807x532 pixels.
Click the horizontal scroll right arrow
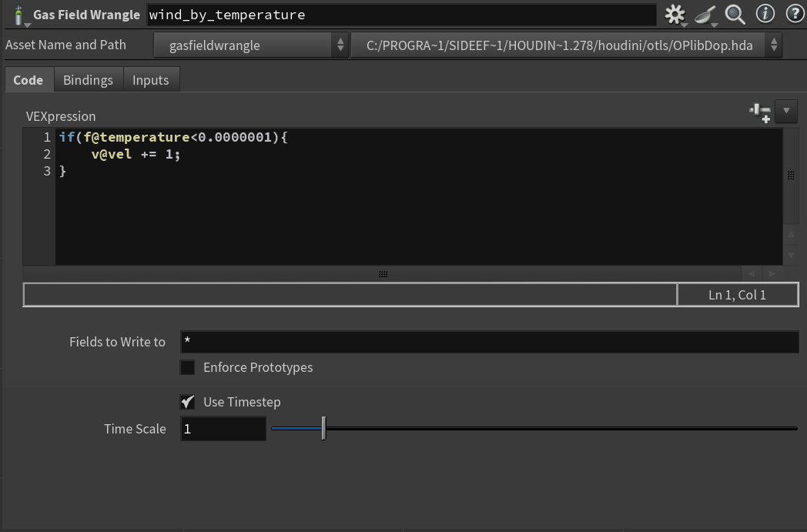(772, 274)
